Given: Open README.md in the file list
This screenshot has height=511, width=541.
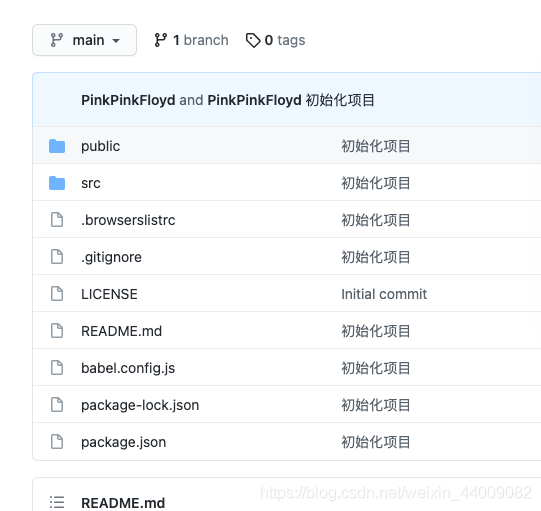Looking at the screenshot, I should [121, 331].
